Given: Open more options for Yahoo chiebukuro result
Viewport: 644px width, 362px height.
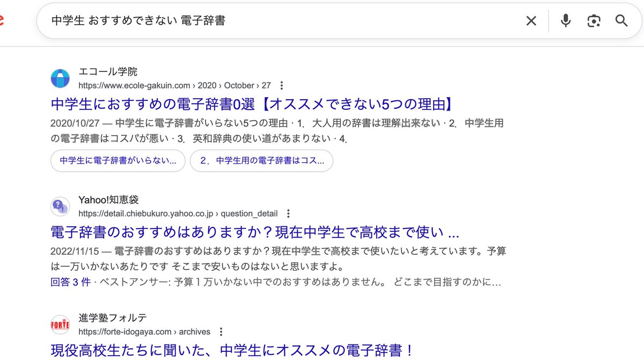Looking at the screenshot, I should [x=288, y=213].
